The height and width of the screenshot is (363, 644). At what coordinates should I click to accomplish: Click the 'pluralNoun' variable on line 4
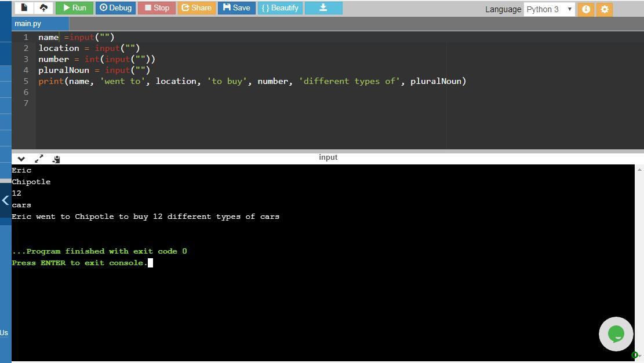click(x=64, y=70)
